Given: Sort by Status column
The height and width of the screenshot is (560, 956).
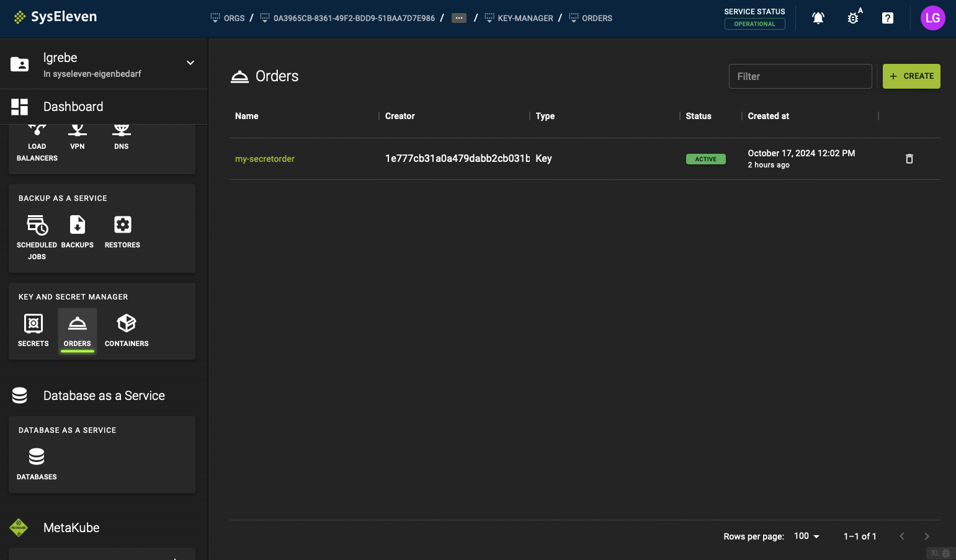Looking at the screenshot, I should point(699,116).
